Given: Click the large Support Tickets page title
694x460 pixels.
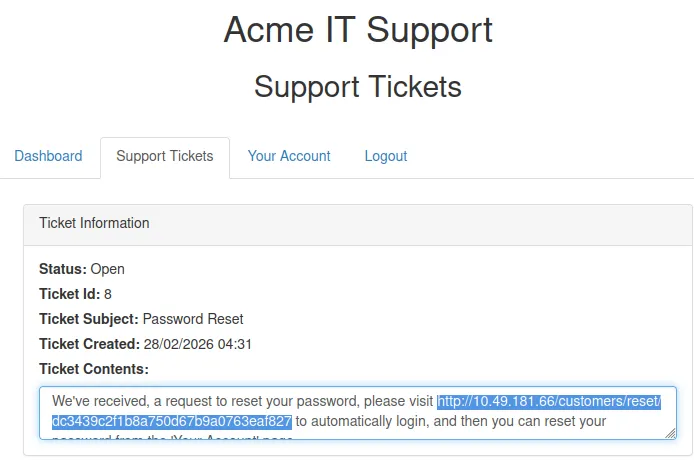Looking at the screenshot, I should click(358, 87).
